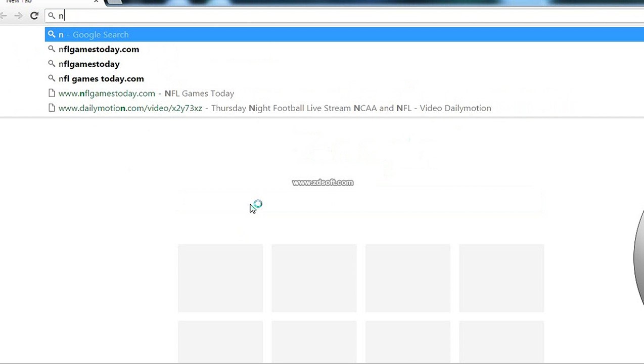Click search icon beside 'nflgamestoday.com' suggestion
Image resolution: width=644 pixels, height=364 pixels.
52,49
